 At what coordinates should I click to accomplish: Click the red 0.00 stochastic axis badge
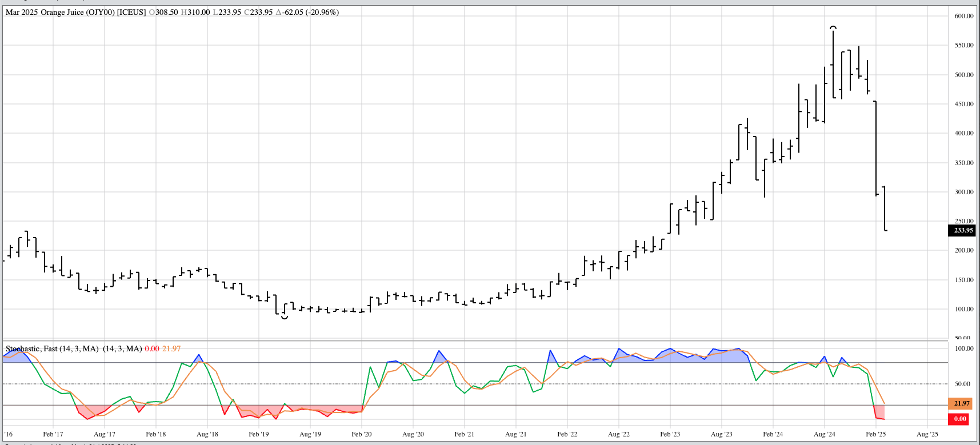click(961, 419)
